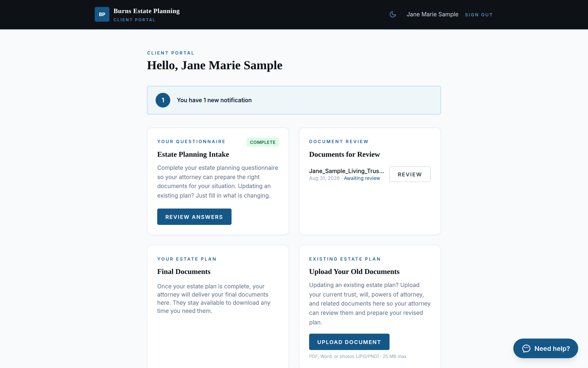The image size is (588, 368).
Task: Open the notification count badge
Action: point(163,100)
